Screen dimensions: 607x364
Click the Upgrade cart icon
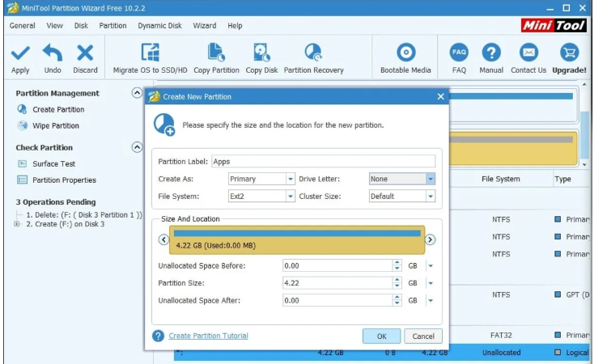pyautogui.click(x=569, y=53)
